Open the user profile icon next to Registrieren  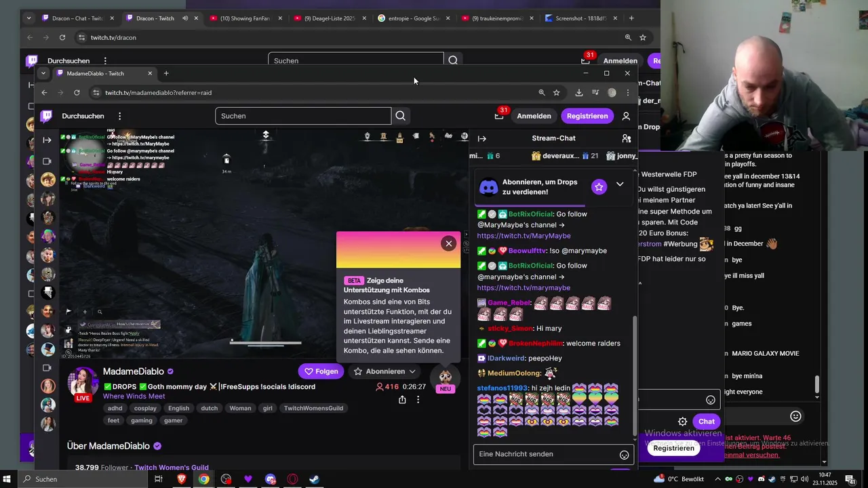point(626,116)
